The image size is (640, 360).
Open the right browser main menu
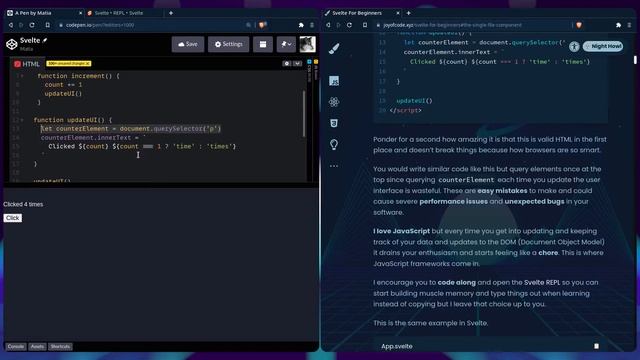[629, 25]
